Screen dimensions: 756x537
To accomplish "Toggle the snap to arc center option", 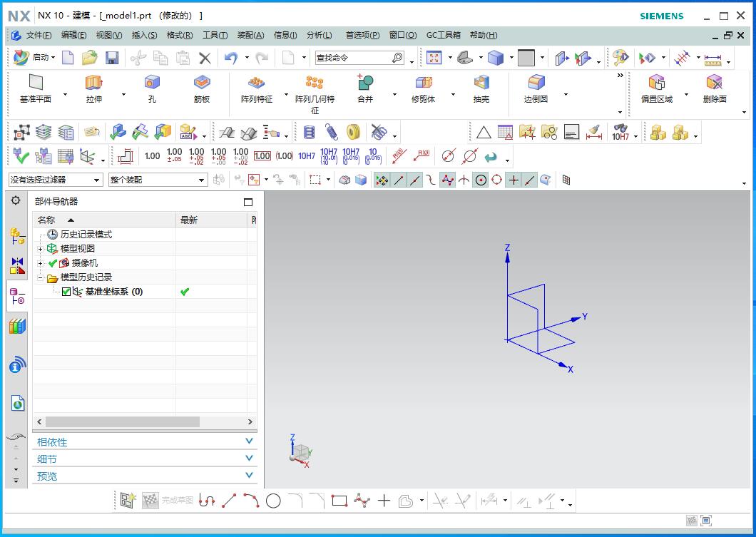I will click(481, 180).
